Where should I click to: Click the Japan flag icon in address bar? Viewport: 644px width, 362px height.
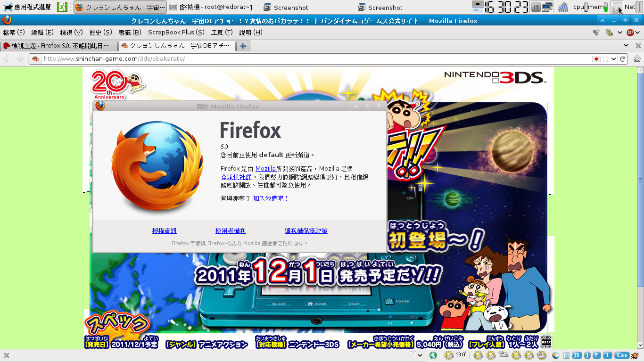(596, 59)
